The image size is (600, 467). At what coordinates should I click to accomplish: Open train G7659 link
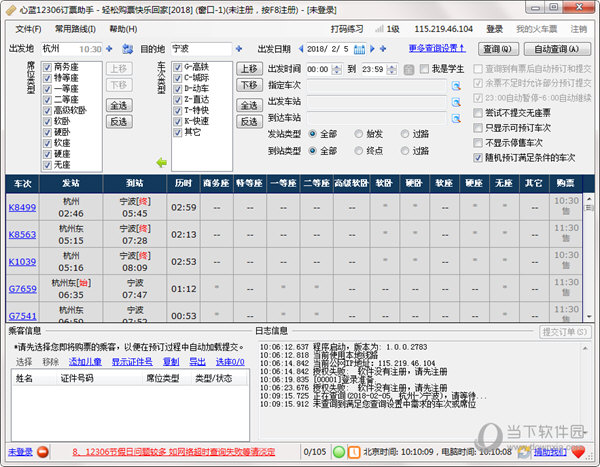point(23,289)
